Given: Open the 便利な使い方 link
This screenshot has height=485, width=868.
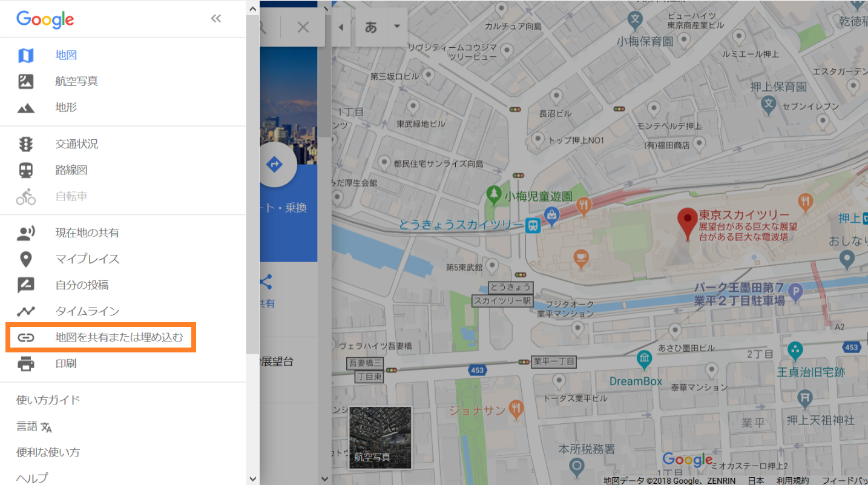Looking at the screenshot, I should coord(48,453).
